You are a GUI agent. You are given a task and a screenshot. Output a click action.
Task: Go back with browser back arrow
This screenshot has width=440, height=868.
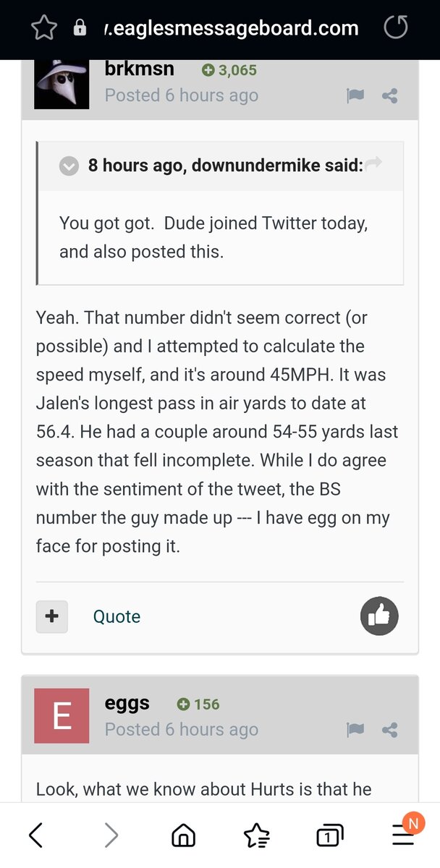(36, 835)
